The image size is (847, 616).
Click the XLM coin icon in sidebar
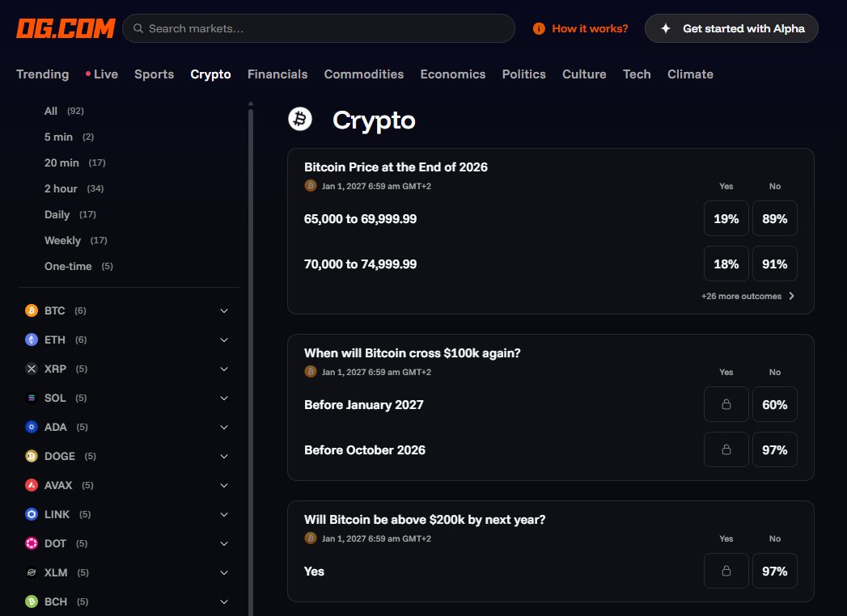32,573
